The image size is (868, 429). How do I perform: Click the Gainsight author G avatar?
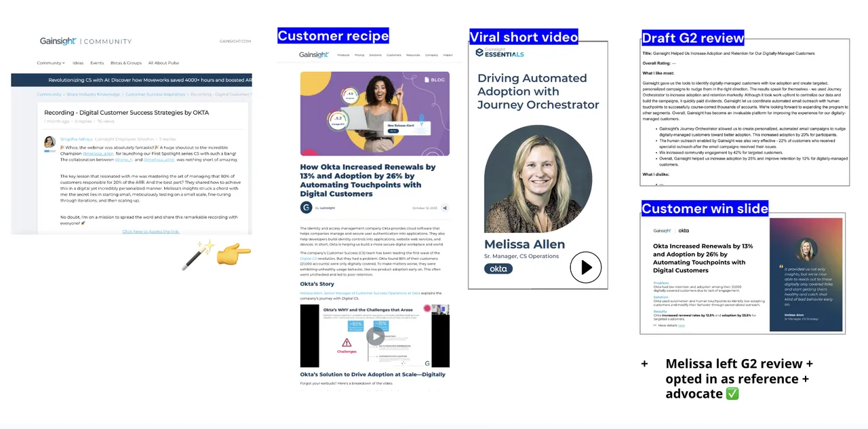click(x=307, y=208)
